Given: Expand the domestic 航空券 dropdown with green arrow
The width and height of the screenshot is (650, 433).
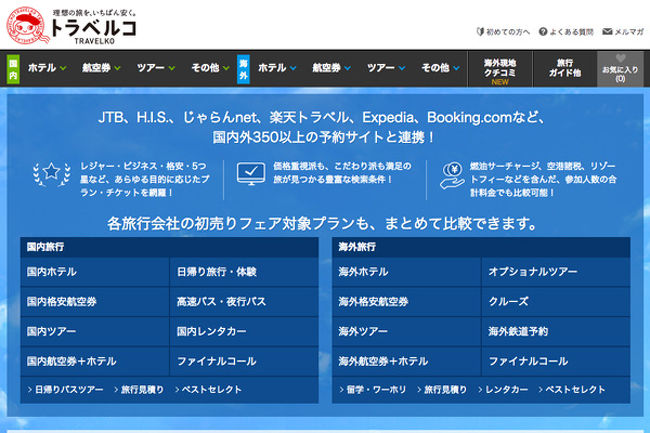Looking at the screenshot, I should pyautogui.click(x=101, y=68).
